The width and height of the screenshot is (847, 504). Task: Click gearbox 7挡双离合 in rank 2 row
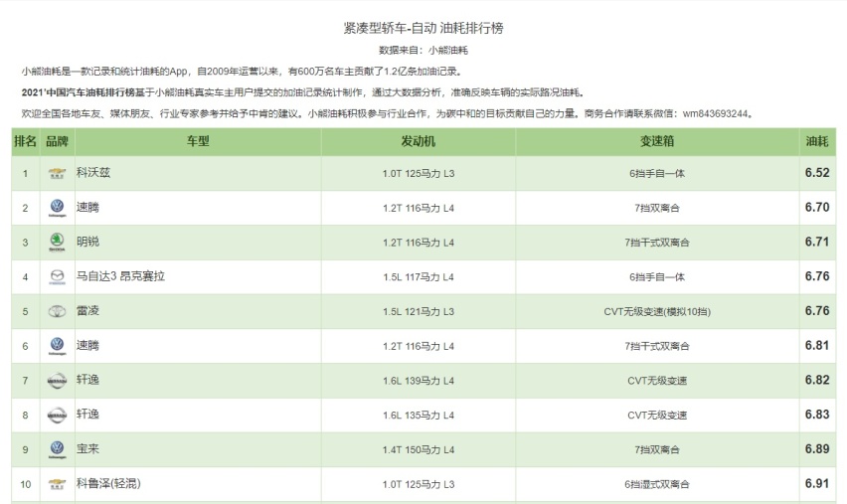657,209
